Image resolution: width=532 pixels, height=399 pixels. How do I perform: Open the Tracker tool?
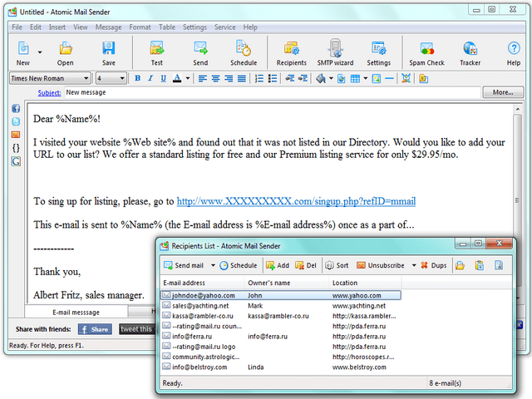470,52
